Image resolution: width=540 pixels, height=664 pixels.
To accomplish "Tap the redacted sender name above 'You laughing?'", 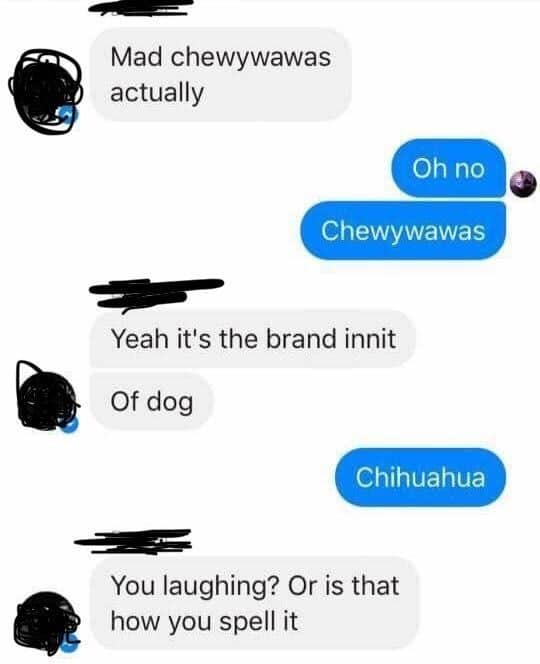I will [x=133, y=542].
